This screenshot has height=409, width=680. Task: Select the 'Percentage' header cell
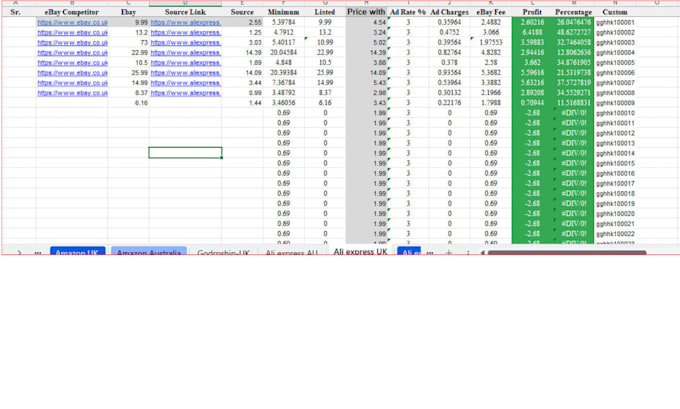[x=573, y=12]
